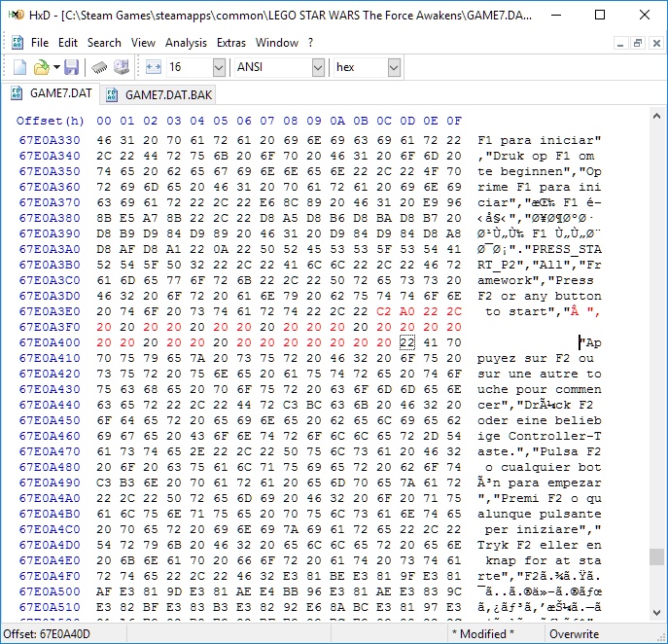
Task: Click the scrollbar up arrow
Action: 656,116
